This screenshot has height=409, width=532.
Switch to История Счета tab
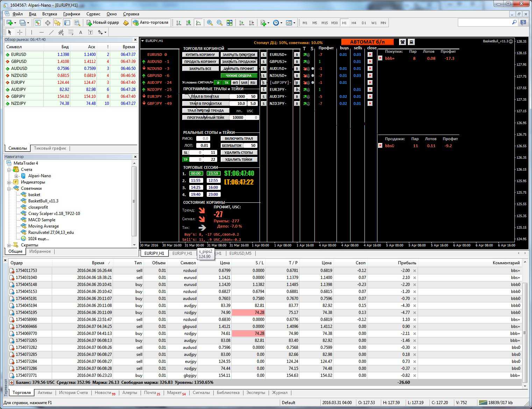[73, 393]
